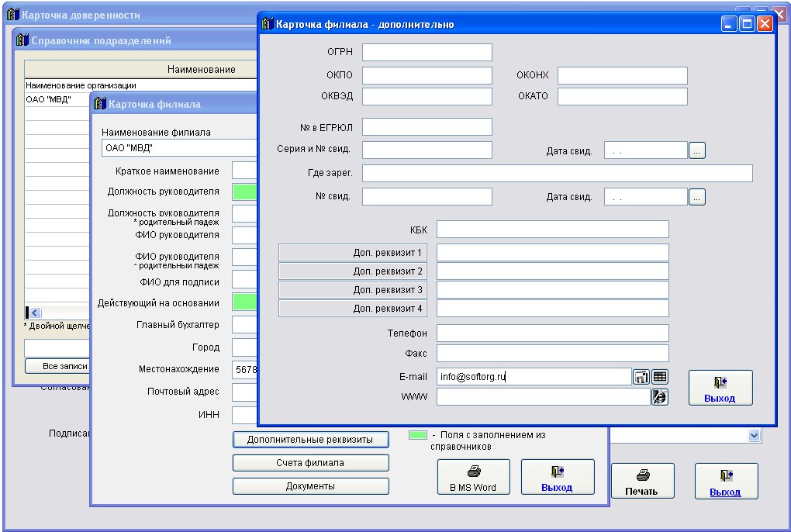Image resolution: width=791 pixels, height=532 pixels.
Task: Open date picker for second Дата свид.
Action: 697,197
